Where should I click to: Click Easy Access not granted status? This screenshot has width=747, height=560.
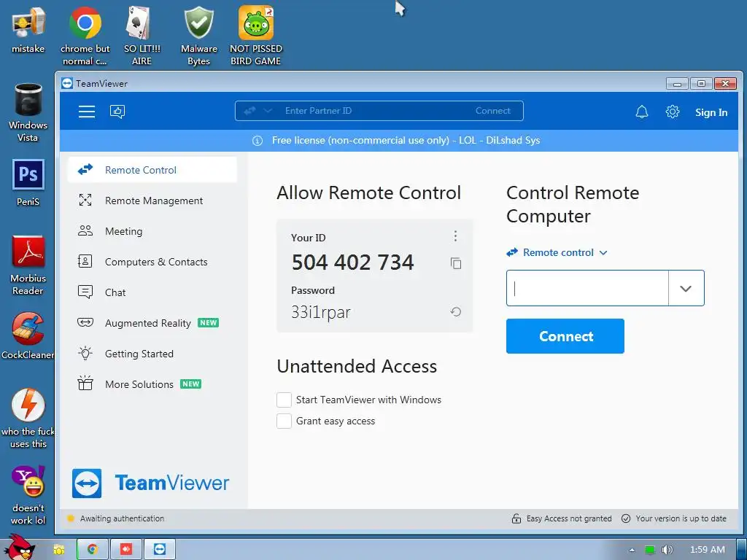coord(562,518)
